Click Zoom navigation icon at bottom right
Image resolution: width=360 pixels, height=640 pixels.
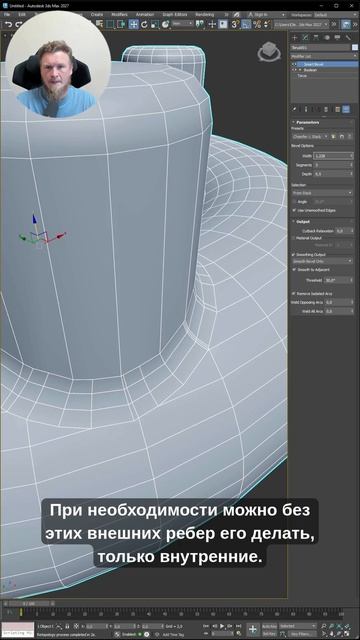323,626
